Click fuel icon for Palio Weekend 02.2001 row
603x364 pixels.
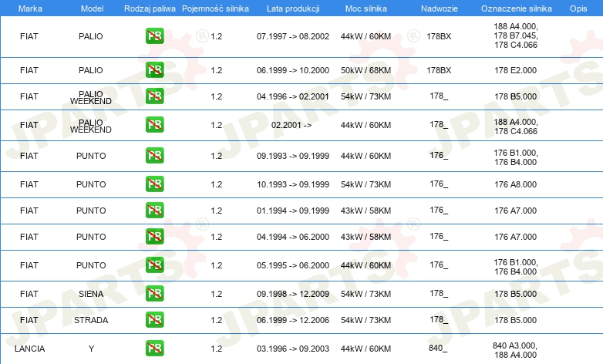pyautogui.click(x=154, y=125)
